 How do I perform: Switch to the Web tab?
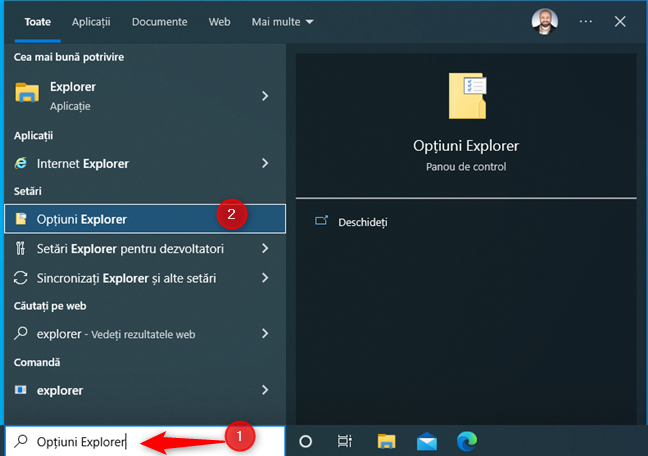pyautogui.click(x=219, y=21)
